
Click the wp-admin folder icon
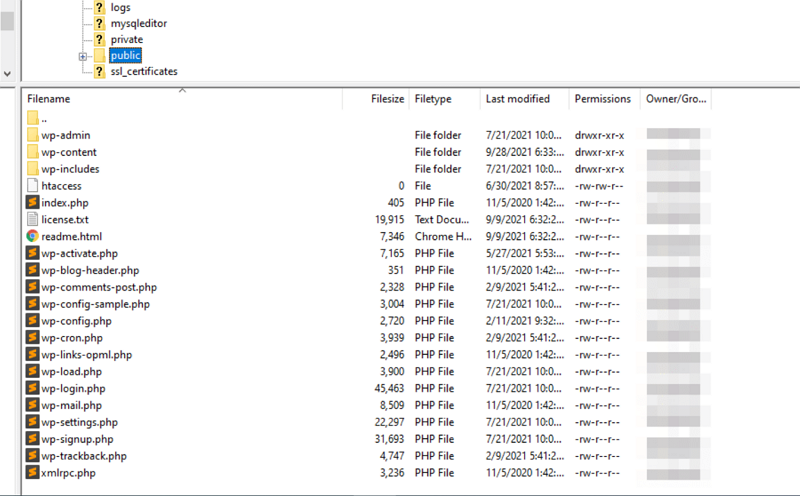point(33,135)
